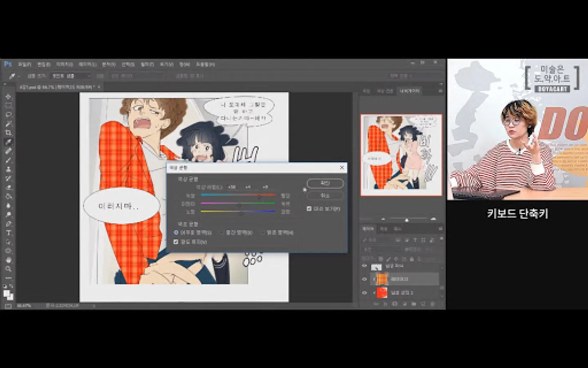Select the Crop tool

[x=8, y=132]
